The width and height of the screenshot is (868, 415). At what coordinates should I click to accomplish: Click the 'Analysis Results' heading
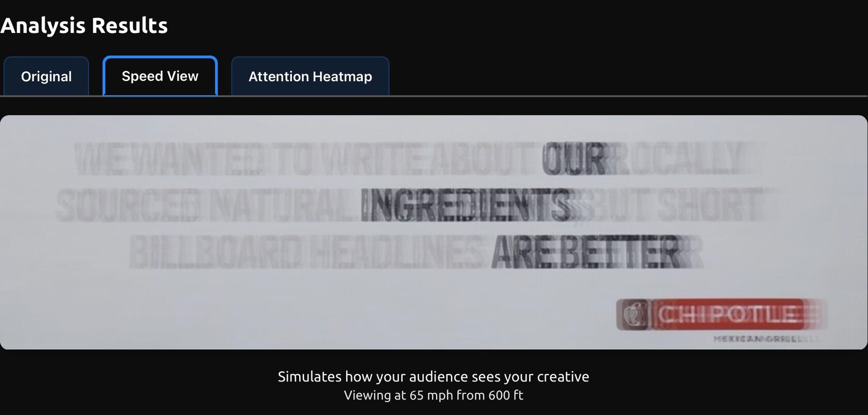coord(84,25)
